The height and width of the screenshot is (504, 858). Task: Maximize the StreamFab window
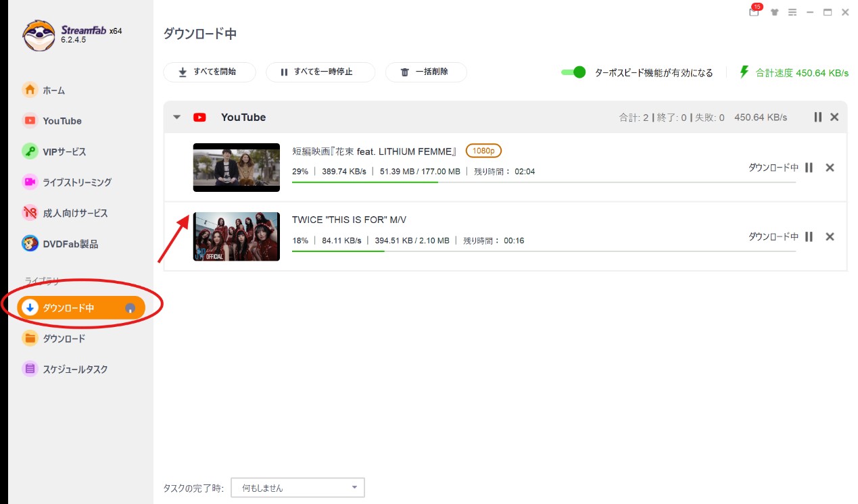(828, 12)
